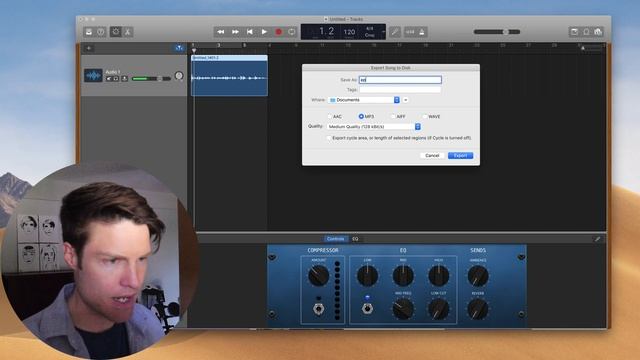640x360 pixels.
Task: Click the Mid Freq knob
Action: pyautogui.click(x=403, y=309)
